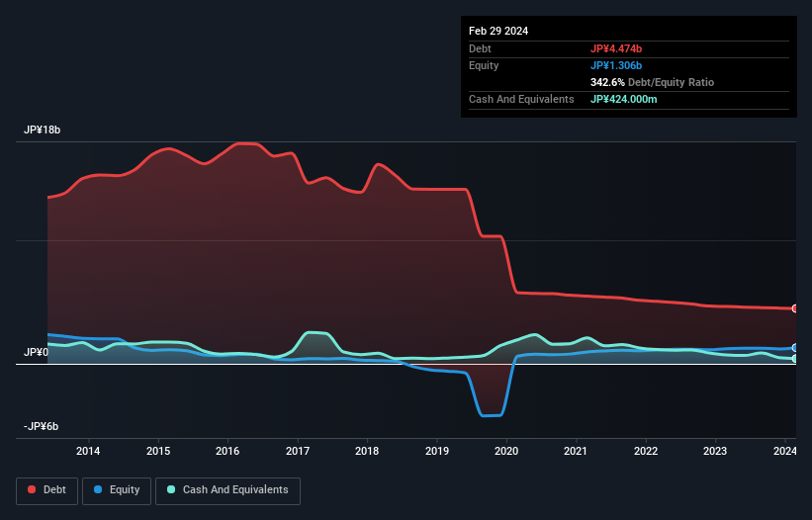Click the 2022 x-axis label

pyautogui.click(x=646, y=451)
